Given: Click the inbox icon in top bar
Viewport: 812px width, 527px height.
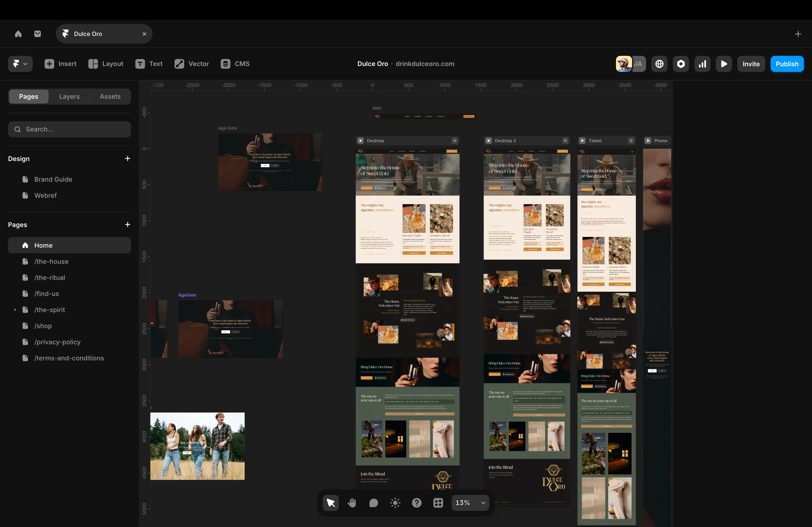Looking at the screenshot, I should coord(38,34).
